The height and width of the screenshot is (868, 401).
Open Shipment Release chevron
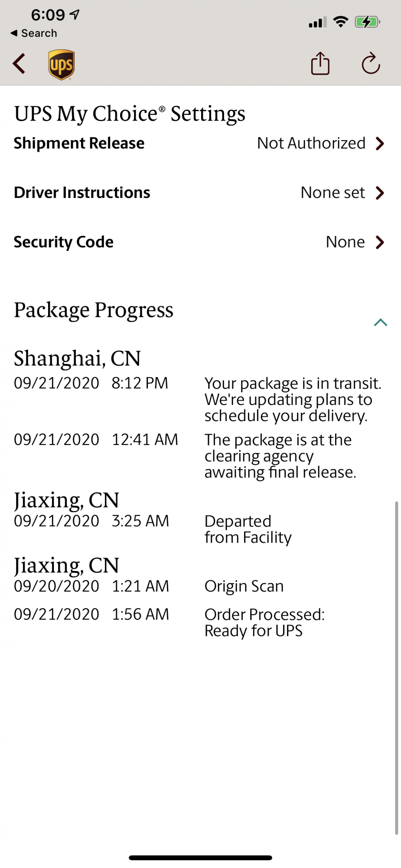pyautogui.click(x=380, y=144)
